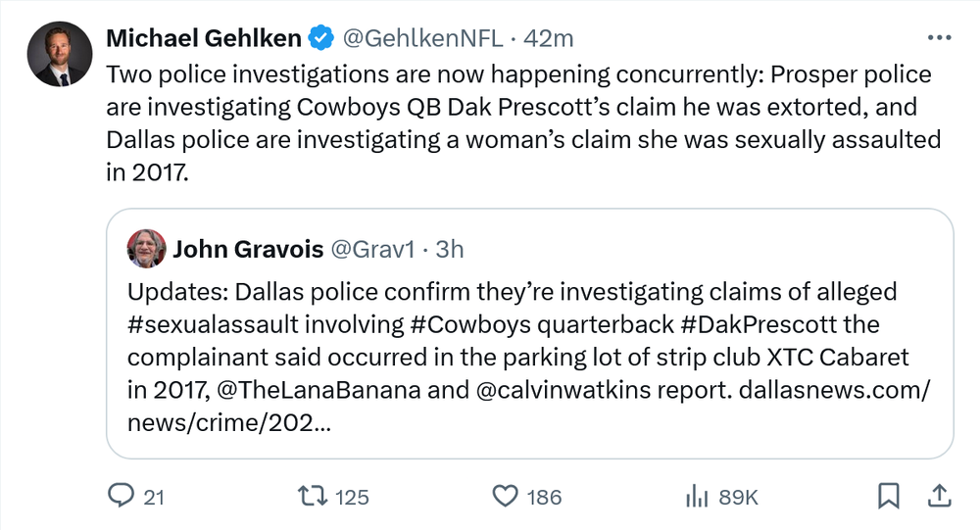Image resolution: width=980 pixels, height=530 pixels.
Task: Click the Michael Gehlken display name
Action: [204, 38]
